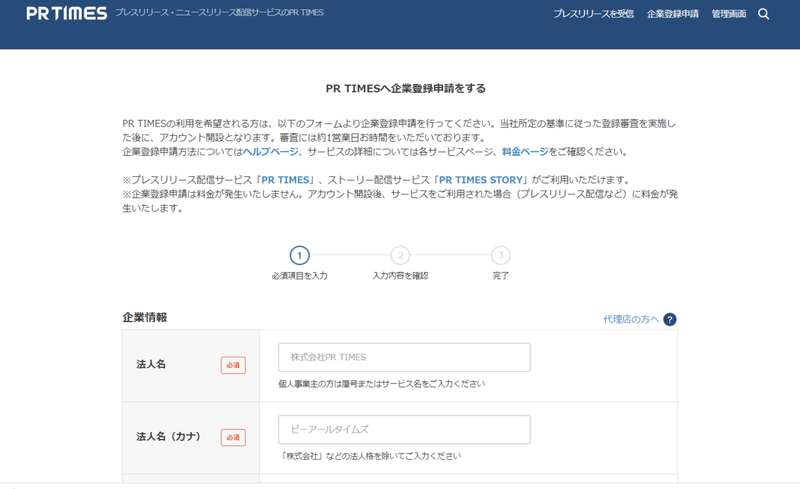Screen dimensions: 800x489
Task: Click heading PR TIMESへ企業登録申請をする
Action: tap(406, 88)
